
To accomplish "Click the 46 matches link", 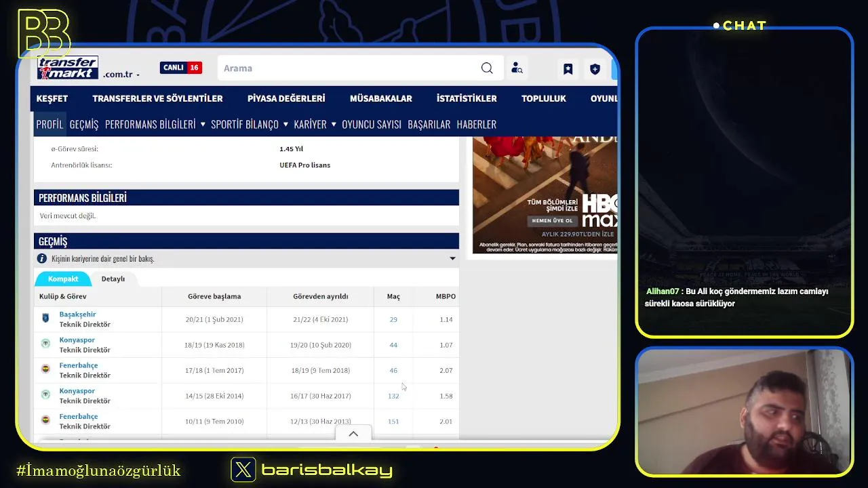I will point(393,370).
